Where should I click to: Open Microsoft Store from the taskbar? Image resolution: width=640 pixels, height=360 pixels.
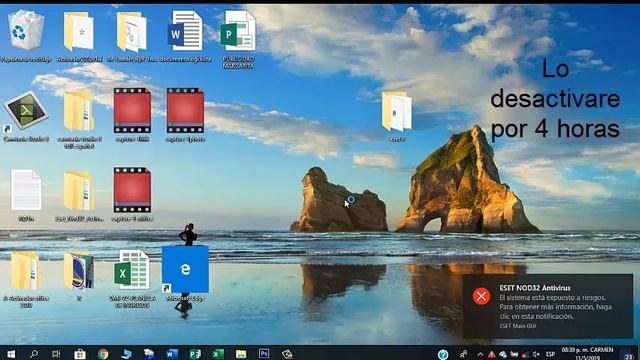point(80,354)
